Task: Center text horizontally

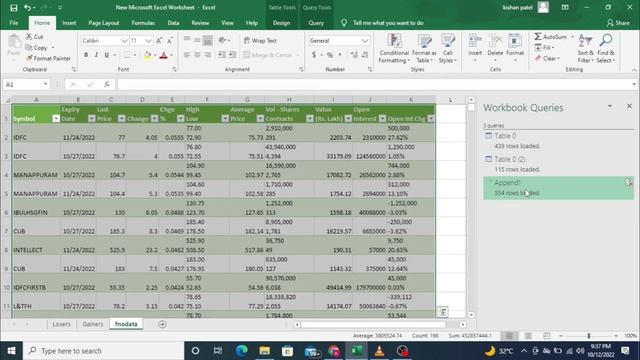Action: (197, 55)
